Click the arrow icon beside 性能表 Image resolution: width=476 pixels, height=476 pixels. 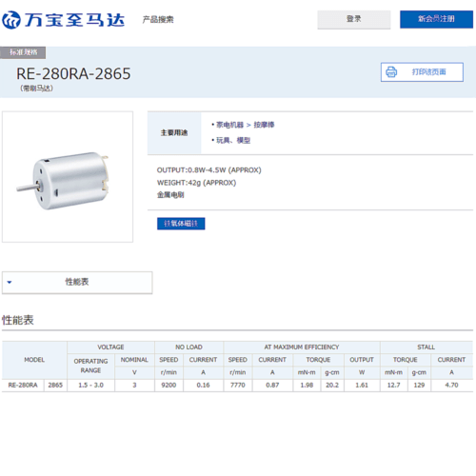(10, 282)
